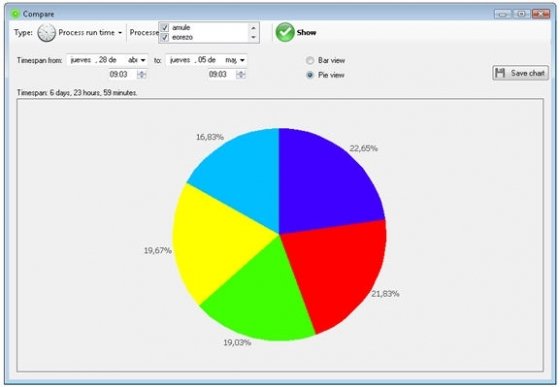
Task: Select the Pie view radio button
Action: [x=310, y=75]
